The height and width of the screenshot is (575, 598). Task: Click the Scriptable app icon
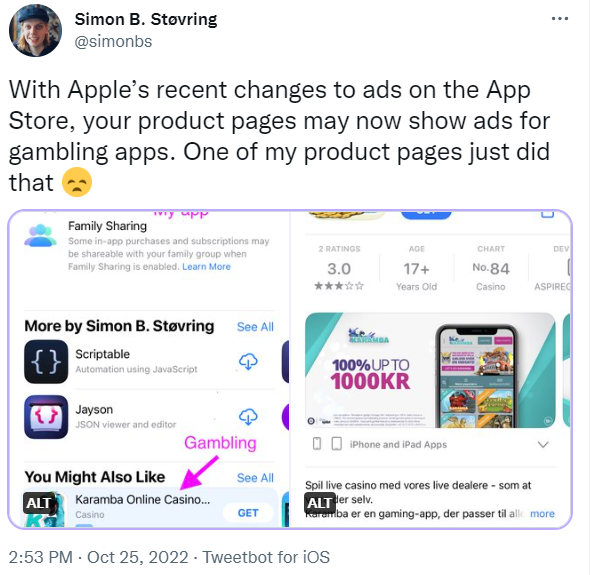point(46,361)
